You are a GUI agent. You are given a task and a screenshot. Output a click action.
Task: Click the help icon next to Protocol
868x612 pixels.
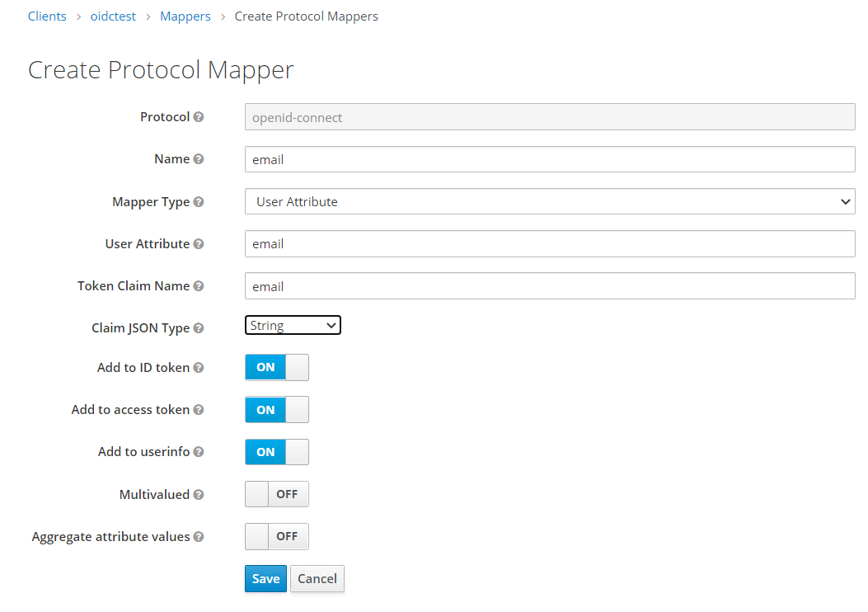click(199, 117)
